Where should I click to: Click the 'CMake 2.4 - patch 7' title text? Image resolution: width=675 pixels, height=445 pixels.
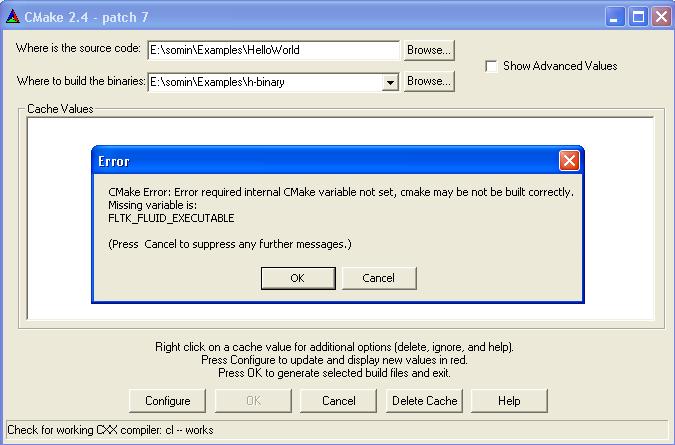click(x=86, y=17)
